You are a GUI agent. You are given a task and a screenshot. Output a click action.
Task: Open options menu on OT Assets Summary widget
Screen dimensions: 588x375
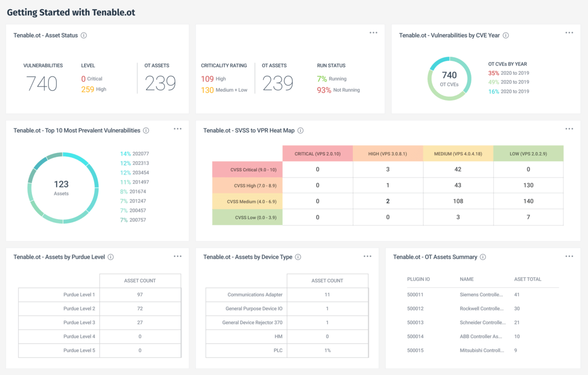pos(569,256)
